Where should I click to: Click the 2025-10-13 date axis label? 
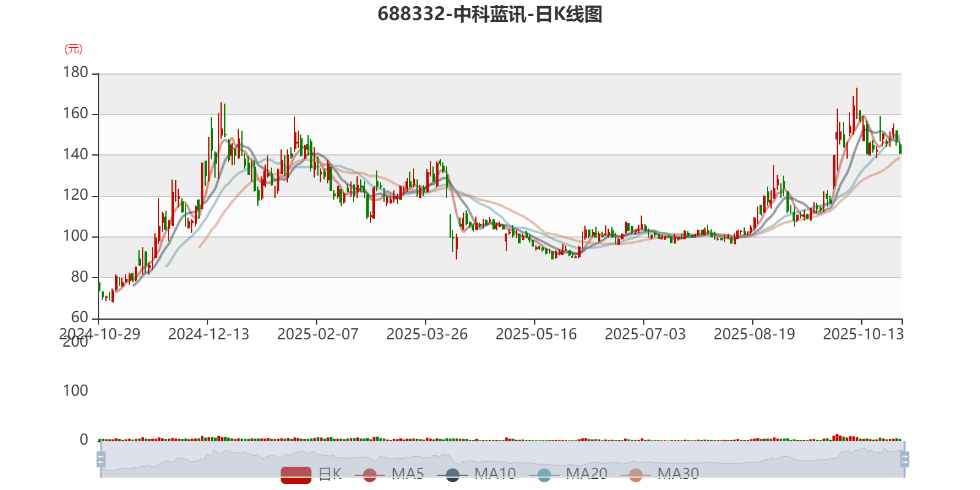[863, 334]
